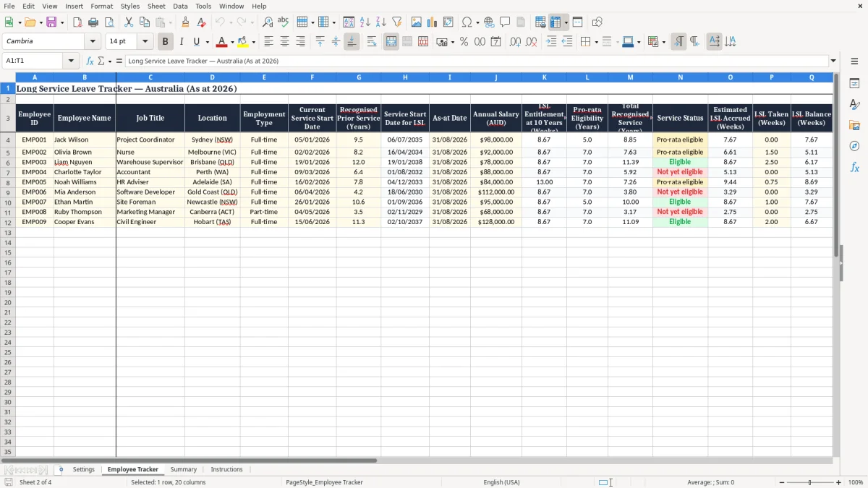Insert an image via toolbar icon

tap(417, 22)
